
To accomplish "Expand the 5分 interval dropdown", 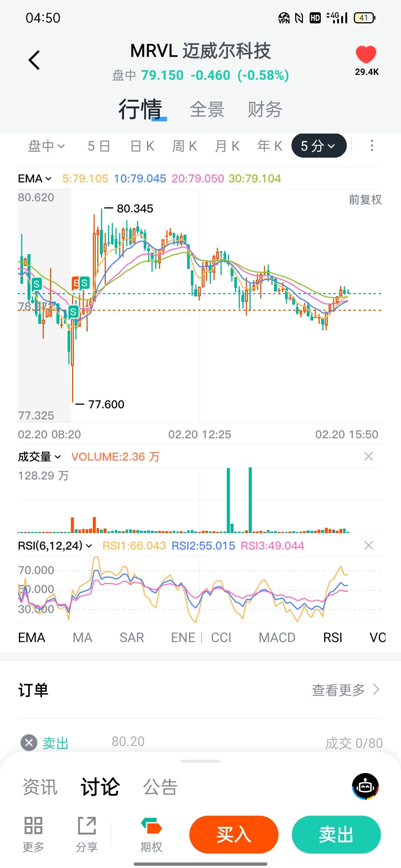I will (319, 146).
